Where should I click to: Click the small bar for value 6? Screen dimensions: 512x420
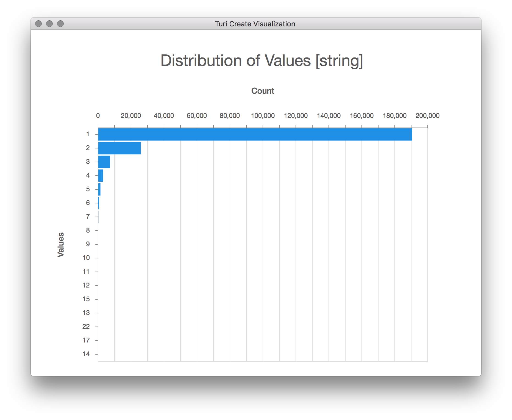(99, 203)
